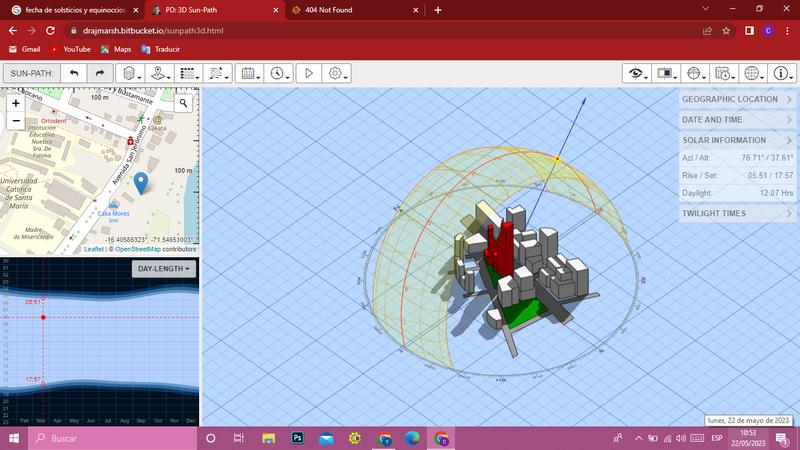Image resolution: width=800 pixels, height=450 pixels.
Task: Open the Chrome profile avatar
Action: tap(768, 31)
